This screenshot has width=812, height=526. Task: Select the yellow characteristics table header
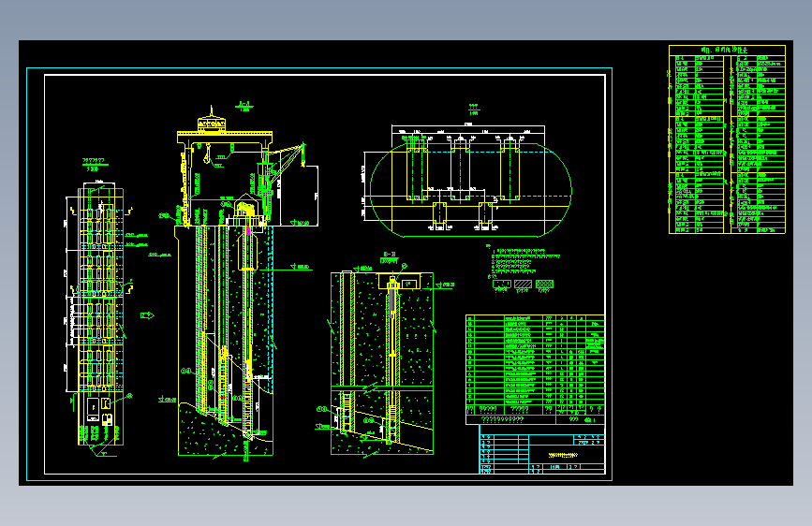coord(727,50)
